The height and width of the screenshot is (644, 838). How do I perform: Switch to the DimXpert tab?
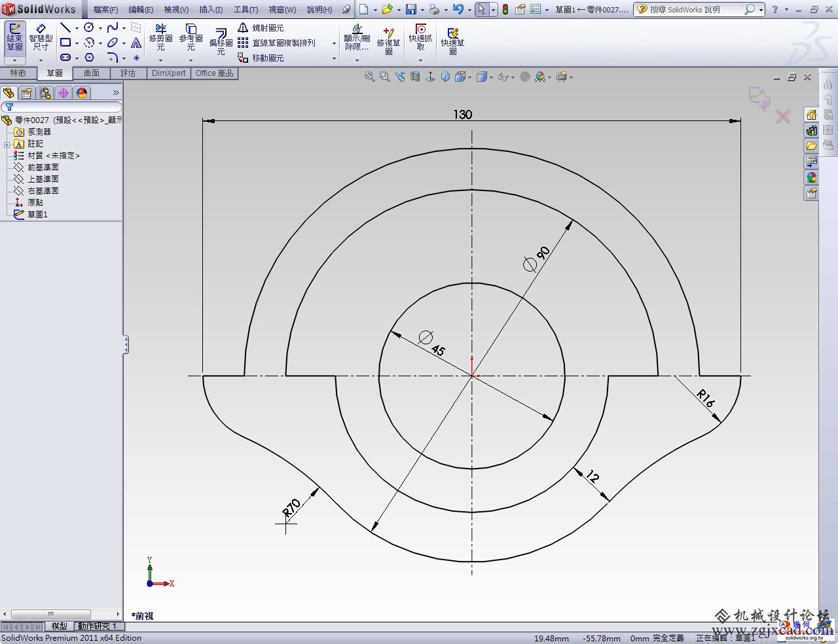pyautogui.click(x=169, y=73)
